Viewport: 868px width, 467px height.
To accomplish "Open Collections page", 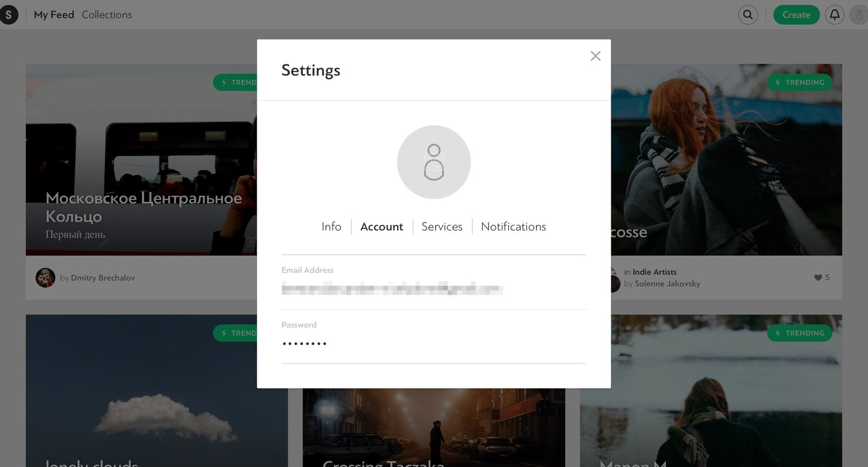I will coord(107,15).
